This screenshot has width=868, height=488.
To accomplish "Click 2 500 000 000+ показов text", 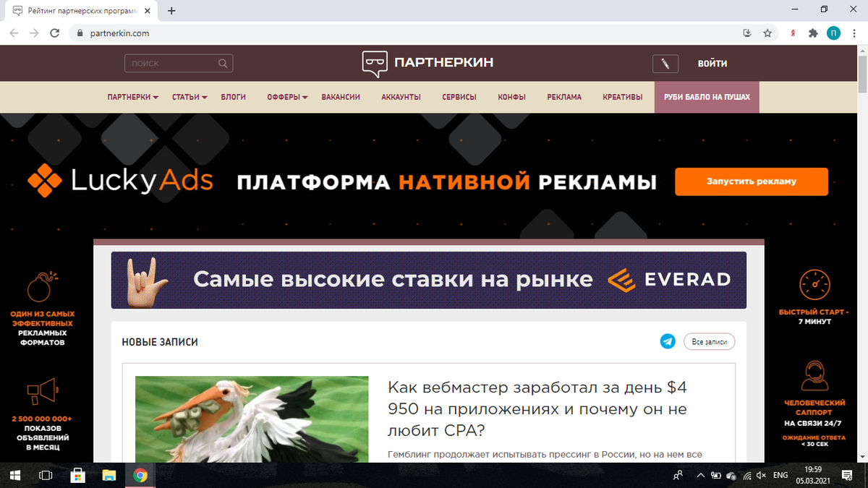I will click(42, 433).
